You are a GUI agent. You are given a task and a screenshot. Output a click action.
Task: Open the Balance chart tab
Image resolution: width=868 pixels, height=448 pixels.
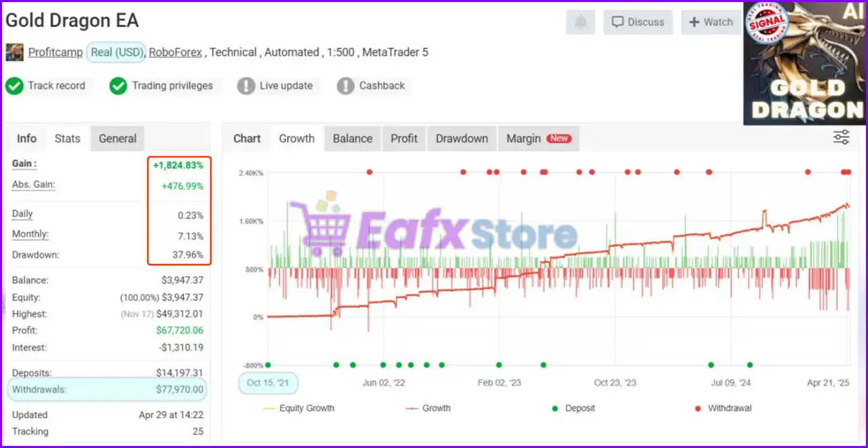353,138
